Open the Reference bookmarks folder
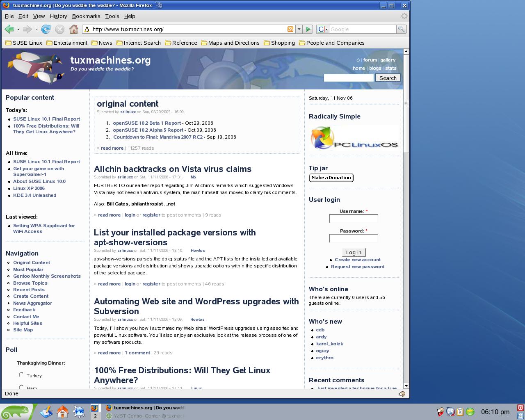This screenshot has height=420, width=525. click(181, 43)
